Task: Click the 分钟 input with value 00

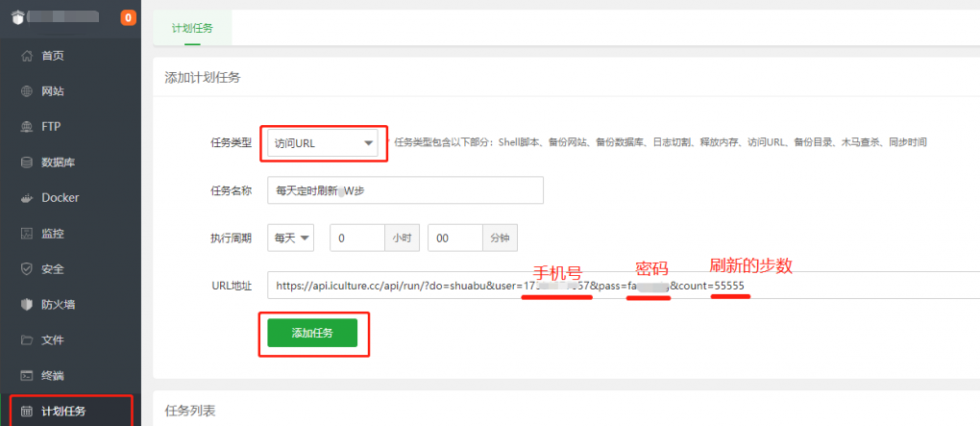Action: point(455,238)
